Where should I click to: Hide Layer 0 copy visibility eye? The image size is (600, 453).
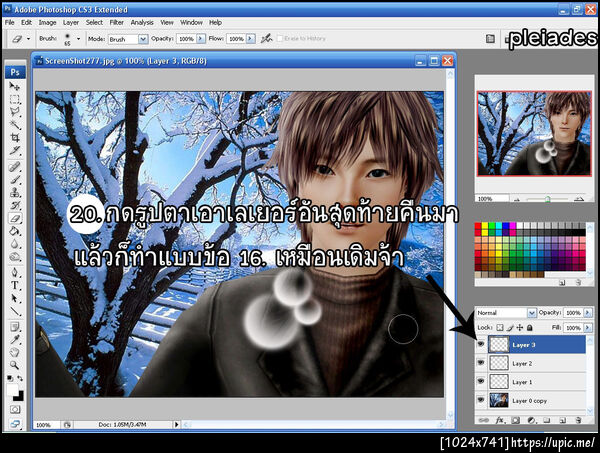point(481,400)
